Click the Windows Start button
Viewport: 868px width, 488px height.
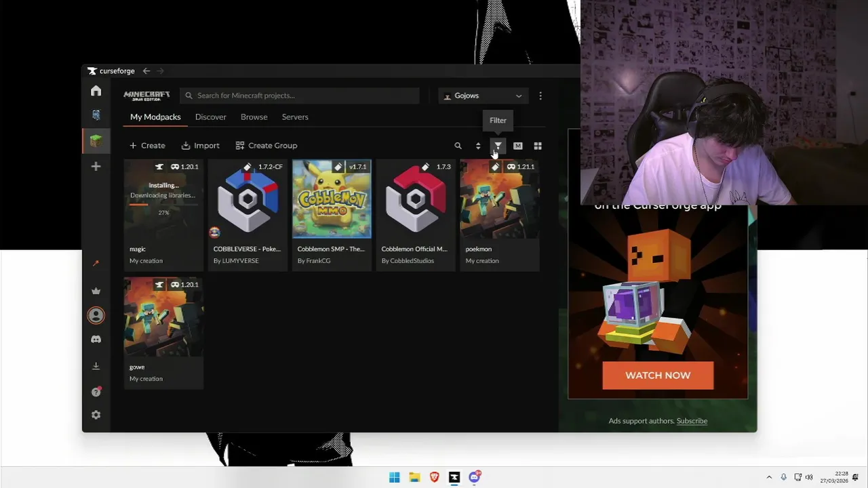point(394,477)
